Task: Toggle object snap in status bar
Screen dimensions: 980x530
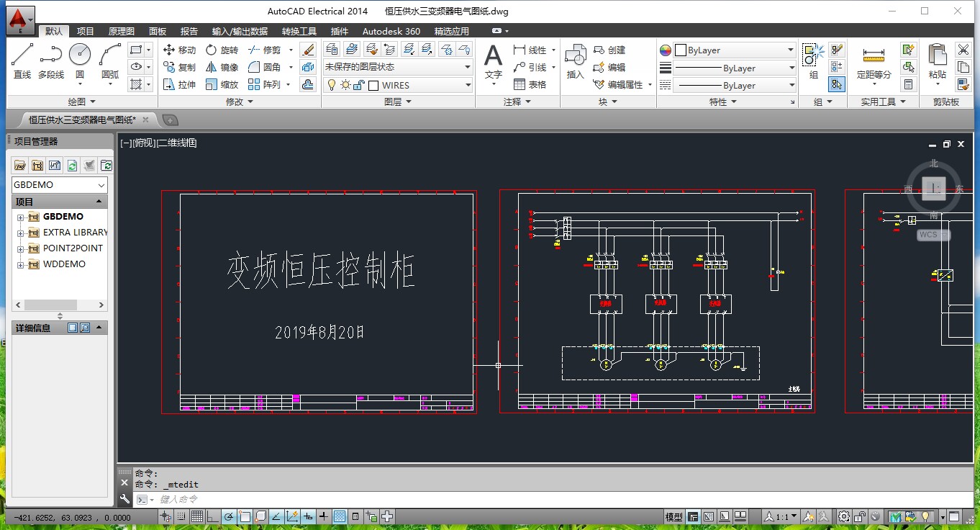Action: pos(245,516)
